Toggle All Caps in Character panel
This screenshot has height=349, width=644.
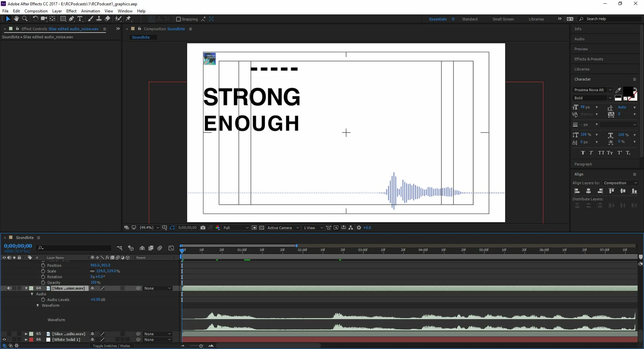click(601, 153)
